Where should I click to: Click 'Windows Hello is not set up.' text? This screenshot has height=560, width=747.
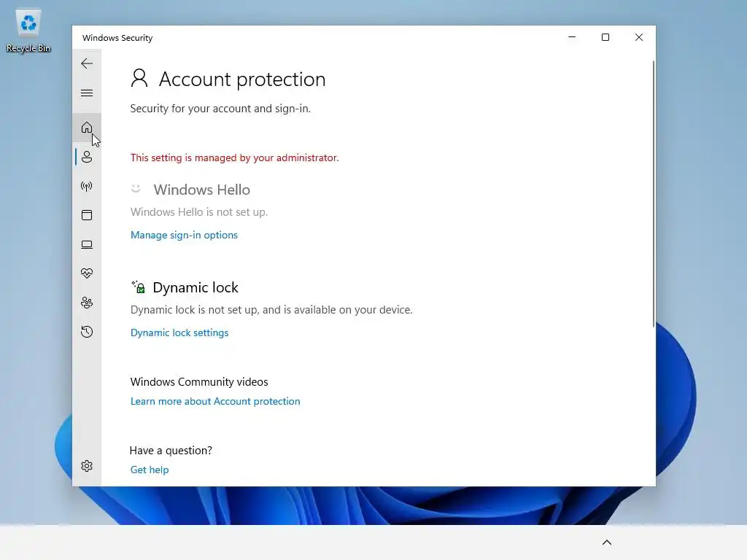pyautogui.click(x=199, y=212)
